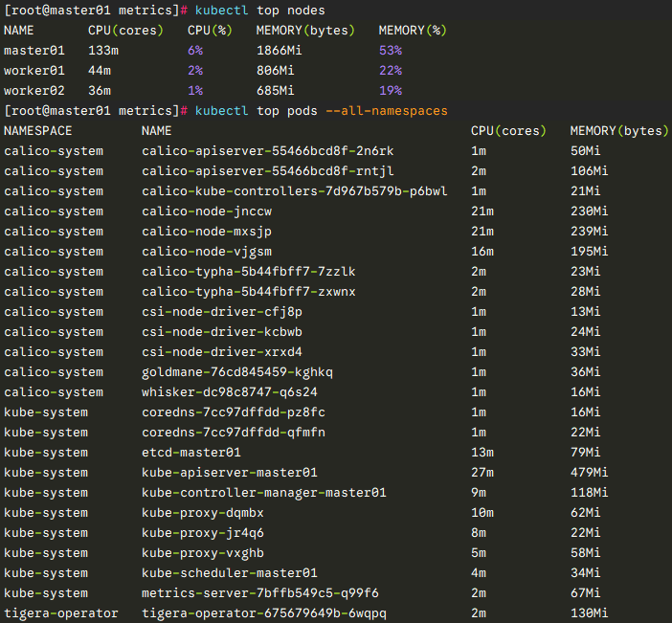Select pod csi-node-driver-cfj8p

pos(222,312)
